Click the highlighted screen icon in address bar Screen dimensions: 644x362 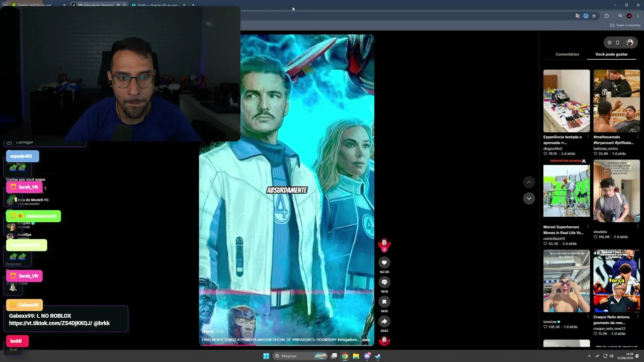[586, 16]
